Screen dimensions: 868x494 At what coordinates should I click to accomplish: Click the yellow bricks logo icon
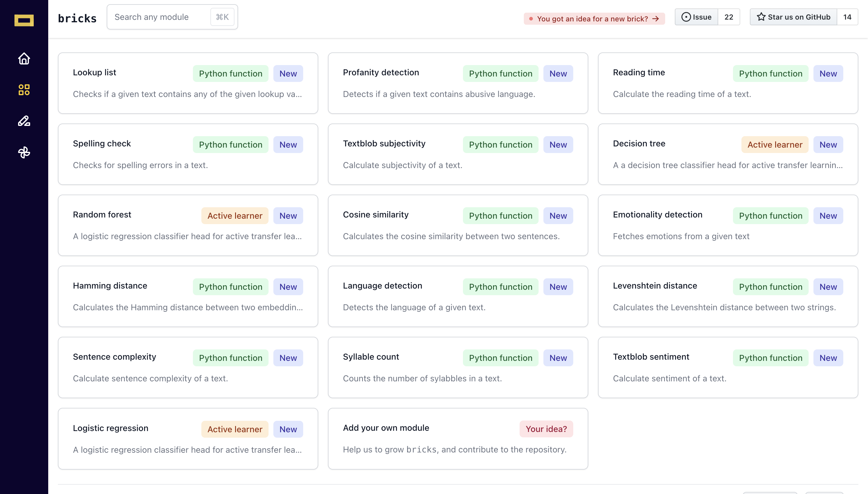pyautogui.click(x=24, y=20)
